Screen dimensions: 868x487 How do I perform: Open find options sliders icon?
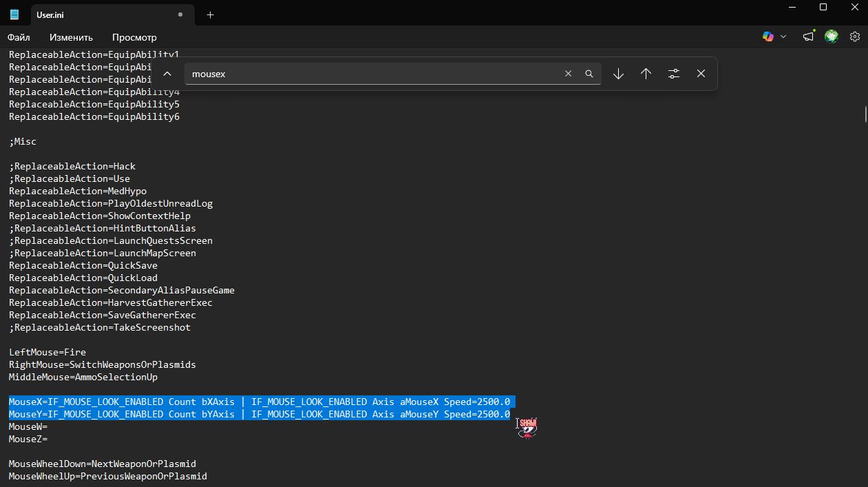coord(674,74)
